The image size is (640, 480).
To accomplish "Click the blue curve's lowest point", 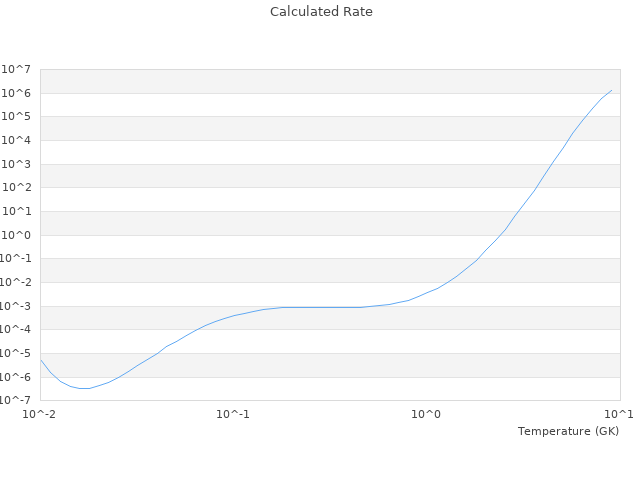I will point(85,388).
